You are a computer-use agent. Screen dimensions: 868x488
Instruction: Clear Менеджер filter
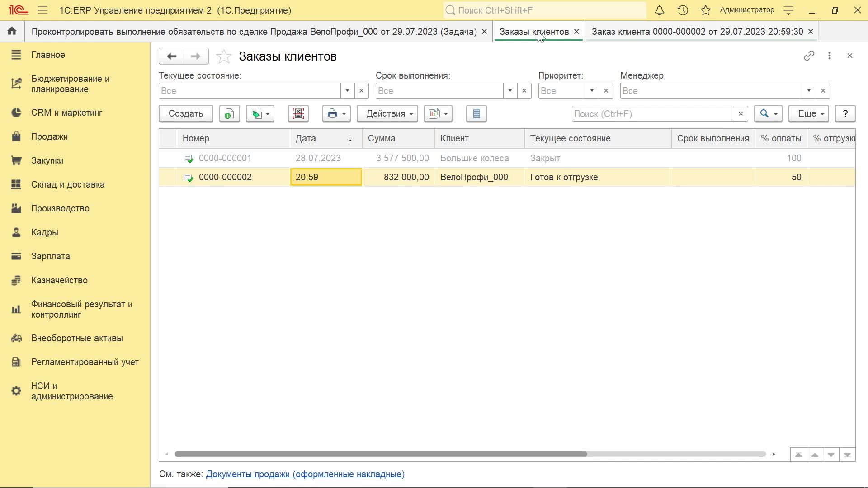823,91
